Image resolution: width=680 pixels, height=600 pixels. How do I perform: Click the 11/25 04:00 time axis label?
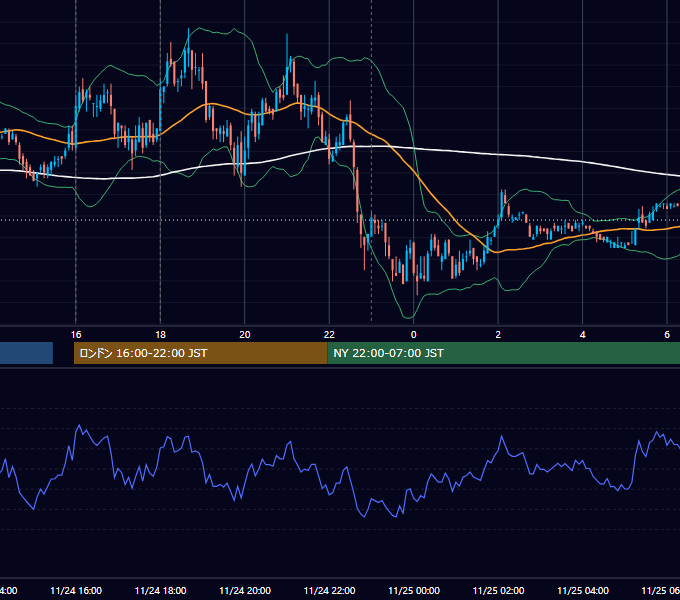point(583,590)
